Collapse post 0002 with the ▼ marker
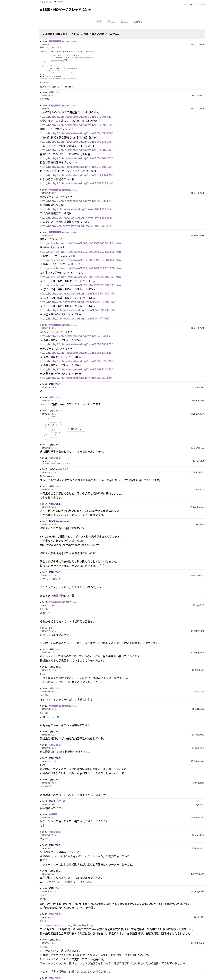Screen dimensions: 210x980 [x=41, y=92]
